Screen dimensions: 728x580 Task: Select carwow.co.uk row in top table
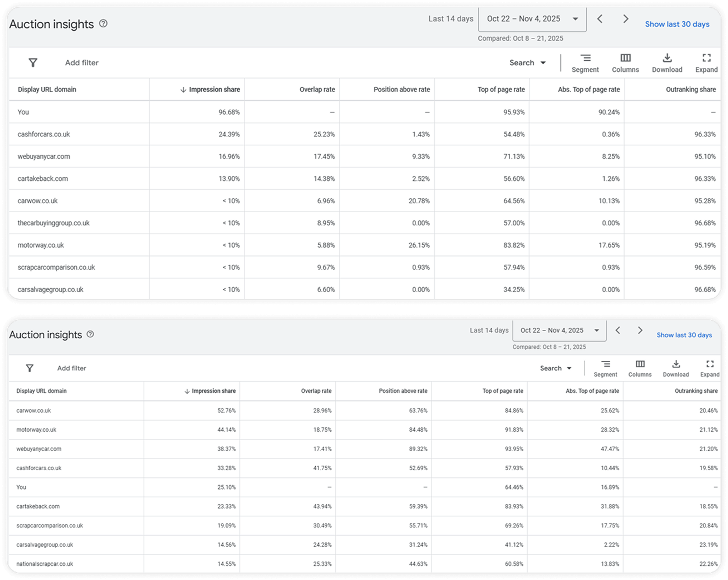click(x=365, y=201)
